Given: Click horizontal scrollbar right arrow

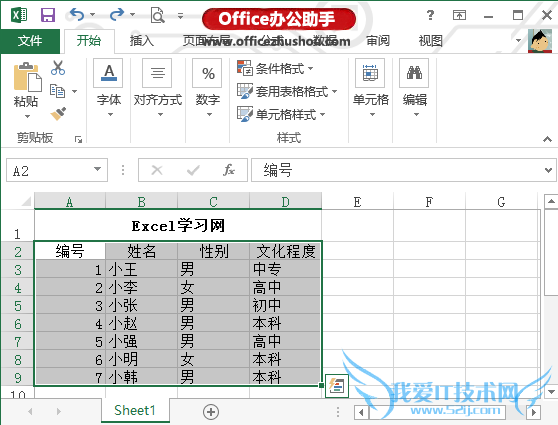Looking at the screenshot, I should point(533,412).
